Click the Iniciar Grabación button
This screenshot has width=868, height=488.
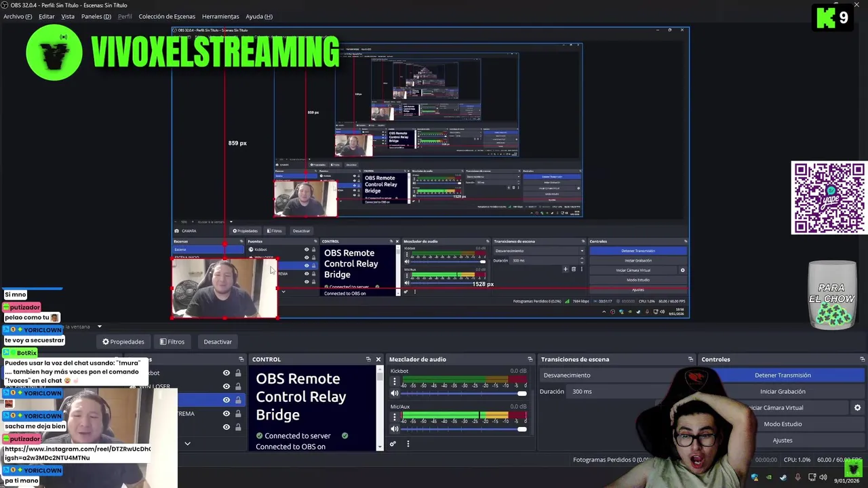(783, 391)
